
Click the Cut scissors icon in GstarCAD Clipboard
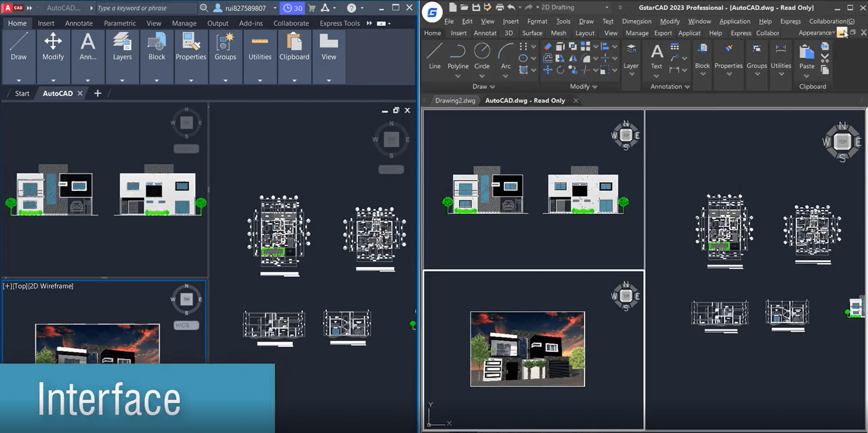[825, 58]
